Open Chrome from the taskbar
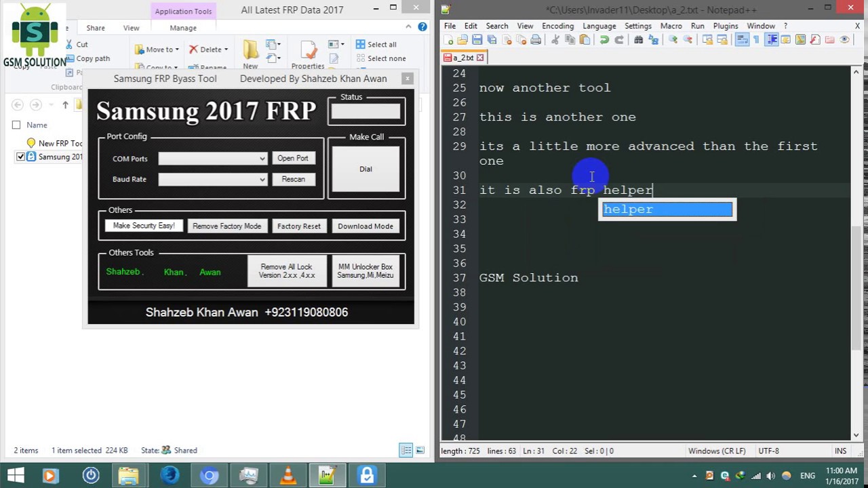 pos(209,475)
